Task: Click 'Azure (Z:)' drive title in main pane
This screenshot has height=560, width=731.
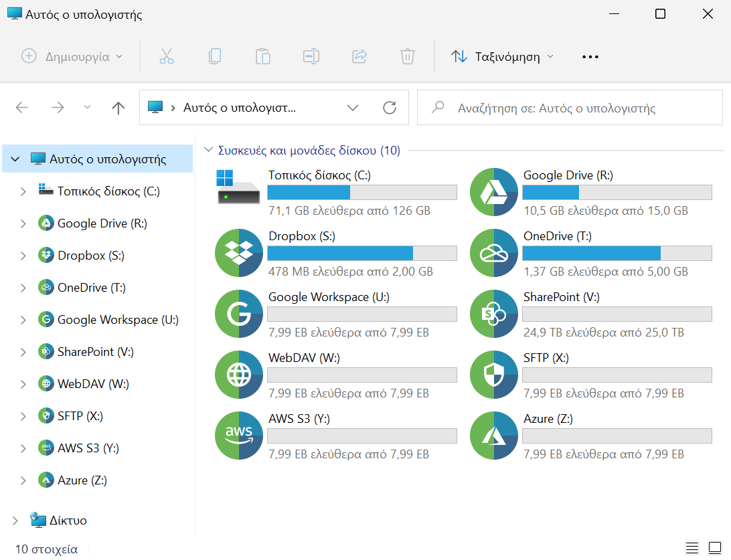Action: (x=548, y=419)
